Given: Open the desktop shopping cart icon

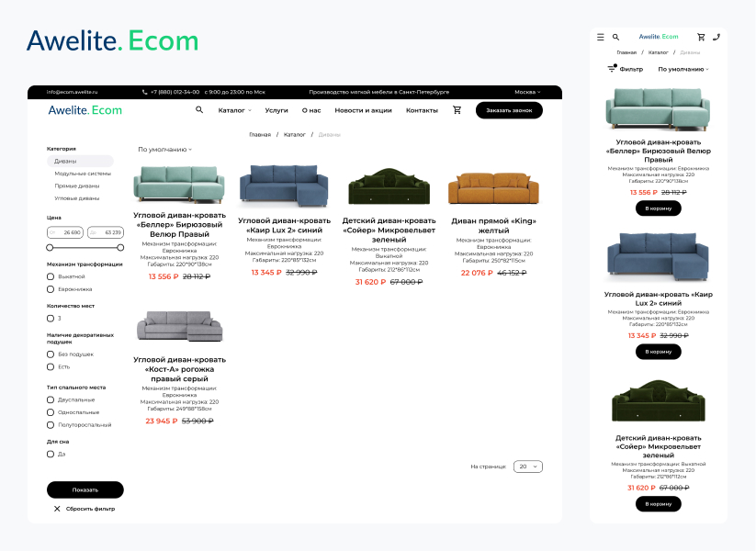Looking at the screenshot, I should coord(457,110).
